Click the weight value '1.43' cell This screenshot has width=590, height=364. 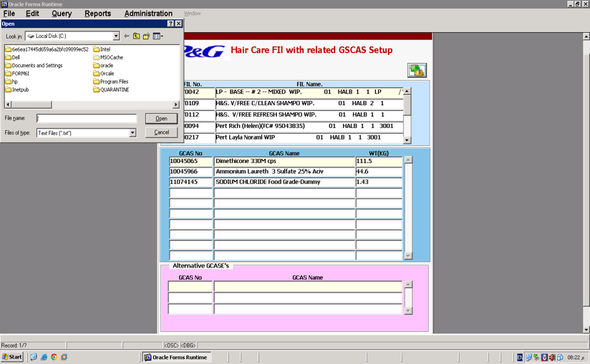tap(379, 182)
